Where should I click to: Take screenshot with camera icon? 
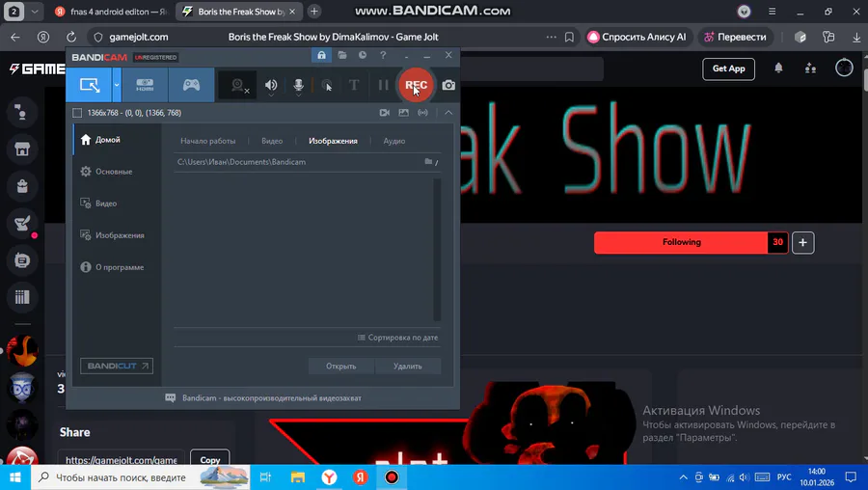(448, 85)
